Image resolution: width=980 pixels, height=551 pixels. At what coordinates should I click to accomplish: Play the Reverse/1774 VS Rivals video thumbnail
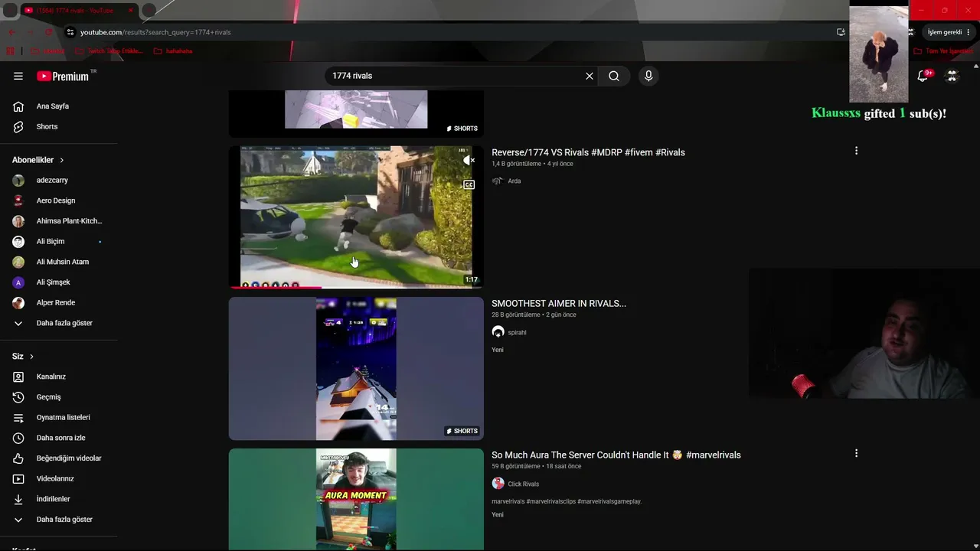[x=356, y=217]
